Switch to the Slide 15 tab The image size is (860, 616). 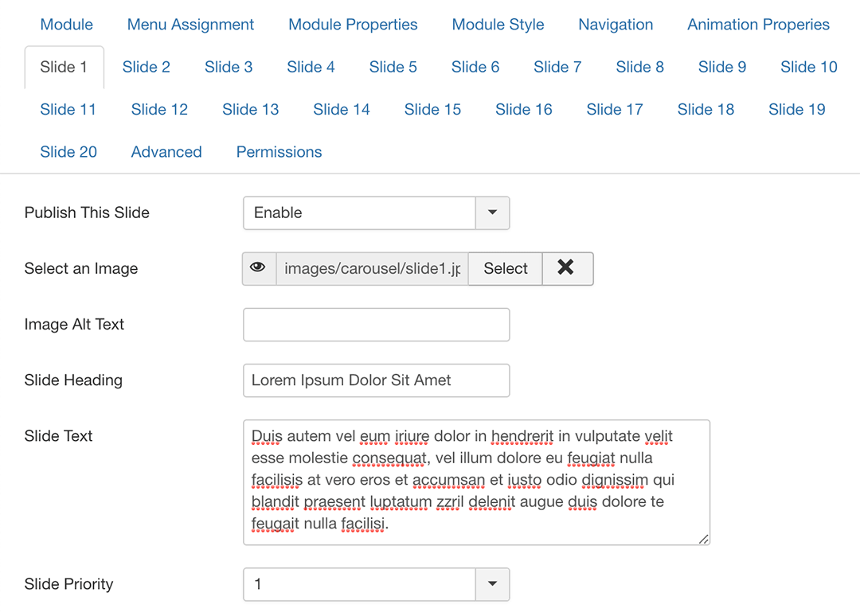coord(432,110)
